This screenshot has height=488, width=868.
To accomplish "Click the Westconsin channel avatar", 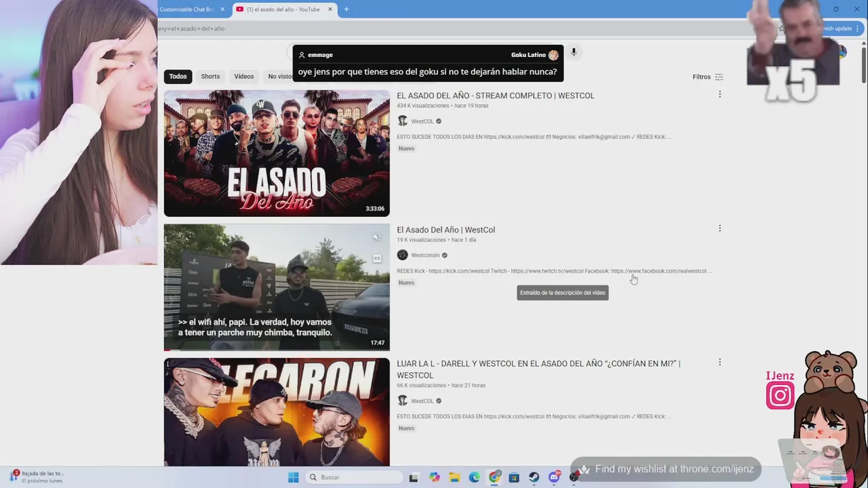I will click(402, 255).
